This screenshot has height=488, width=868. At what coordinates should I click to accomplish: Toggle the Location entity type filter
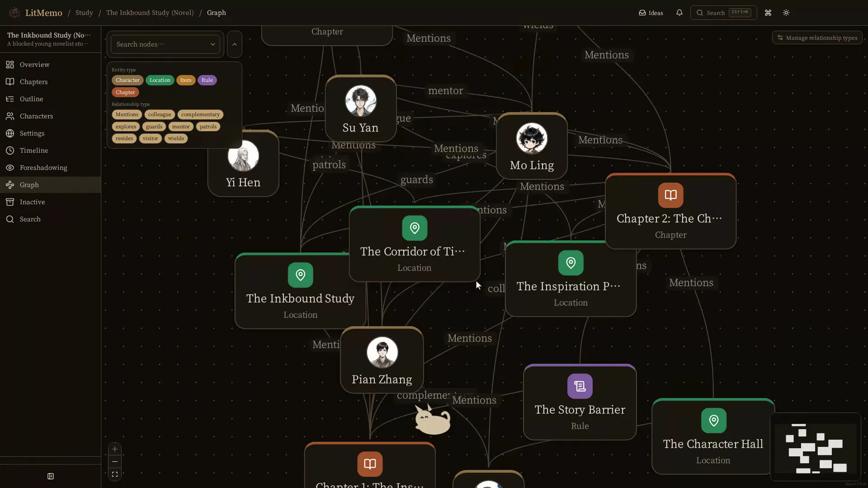coord(160,80)
